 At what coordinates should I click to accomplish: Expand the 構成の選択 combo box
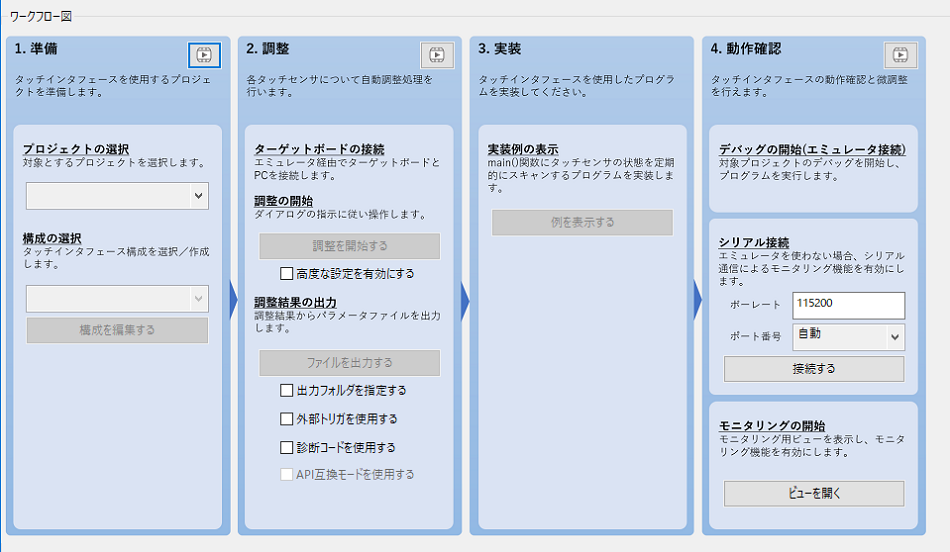[117, 298]
